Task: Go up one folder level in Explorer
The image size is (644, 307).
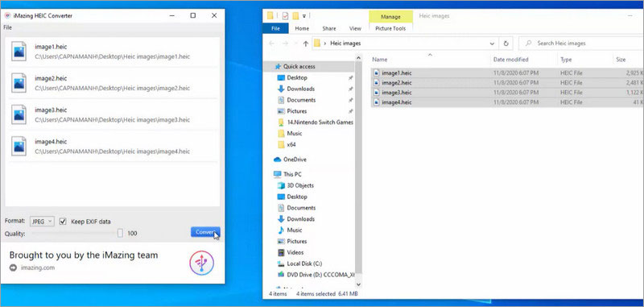Action: 305,44
